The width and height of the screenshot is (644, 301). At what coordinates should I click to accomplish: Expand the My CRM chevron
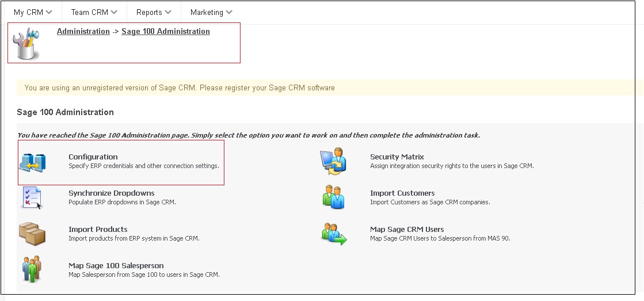tap(49, 12)
